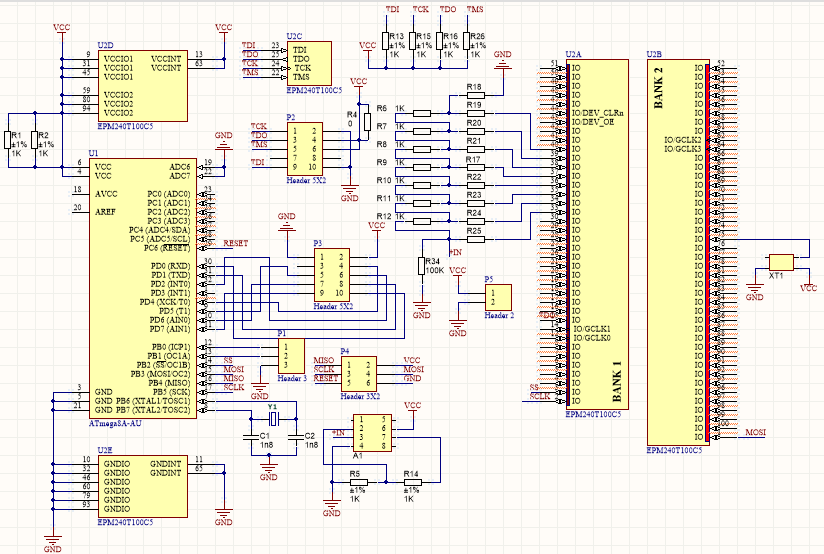This screenshot has height=554, width=824.
Task: Select capacitor C2
Action: coord(296,436)
